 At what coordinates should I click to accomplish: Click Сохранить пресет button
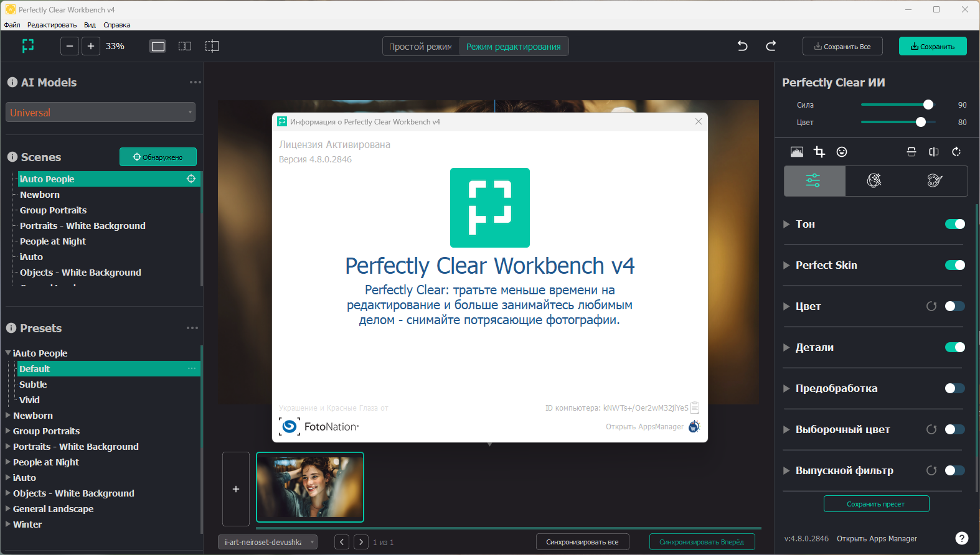click(876, 504)
